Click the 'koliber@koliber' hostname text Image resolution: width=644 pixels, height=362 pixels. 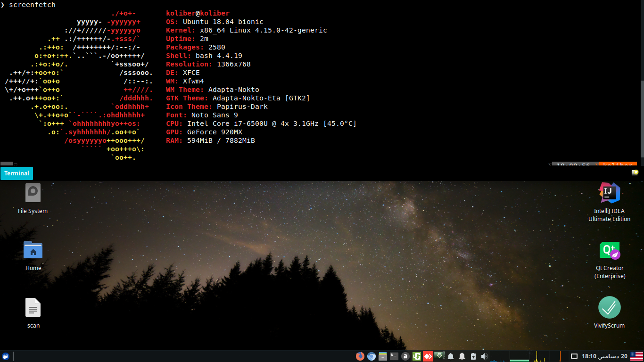pos(198,13)
